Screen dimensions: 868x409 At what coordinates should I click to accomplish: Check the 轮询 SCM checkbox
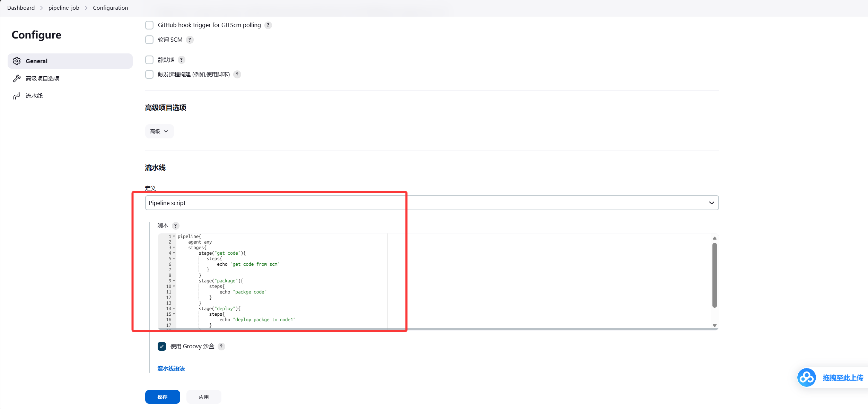coord(149,40)
